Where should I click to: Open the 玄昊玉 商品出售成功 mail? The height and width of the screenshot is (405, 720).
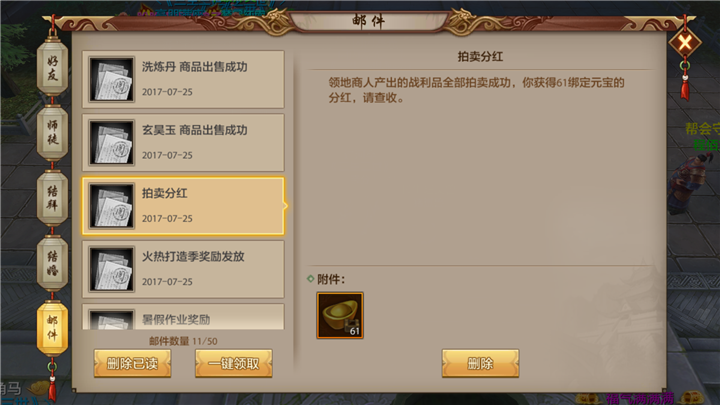coord(183,143)
